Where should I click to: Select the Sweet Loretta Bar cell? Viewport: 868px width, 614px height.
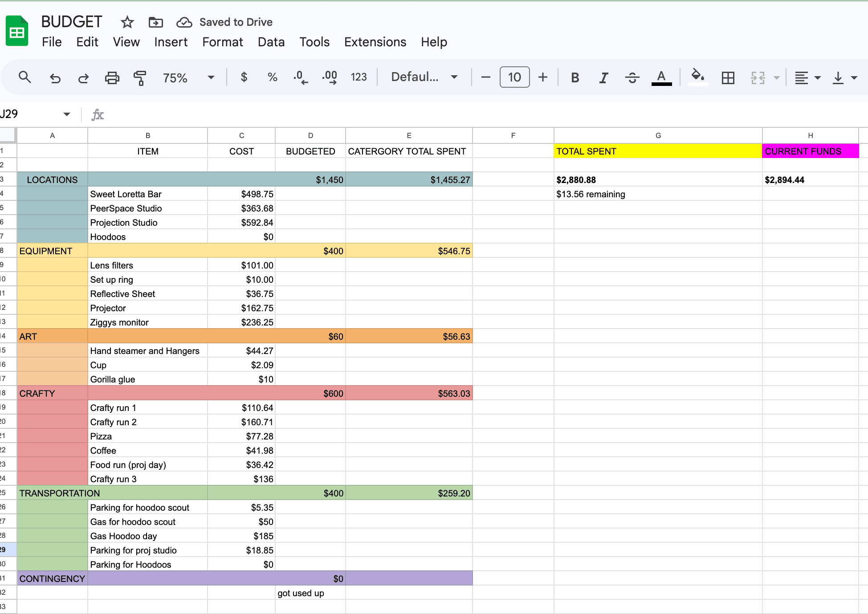(147, 194)
